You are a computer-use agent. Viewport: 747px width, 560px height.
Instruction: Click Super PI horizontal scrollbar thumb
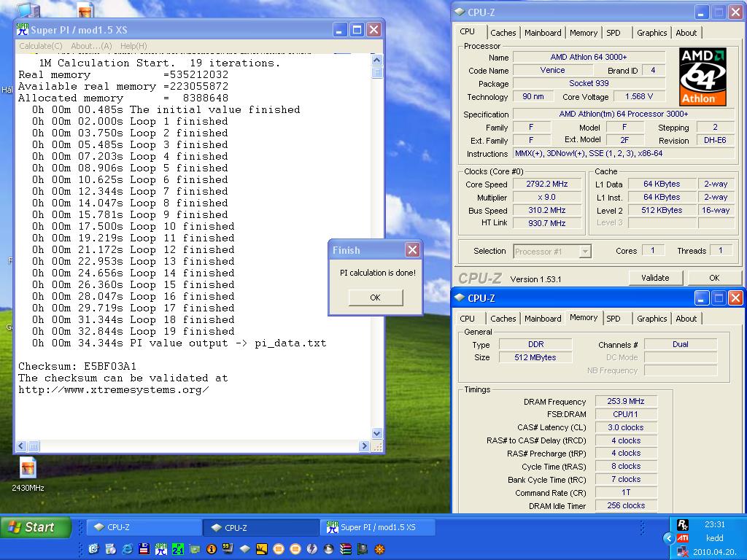[x=34, y=446]
